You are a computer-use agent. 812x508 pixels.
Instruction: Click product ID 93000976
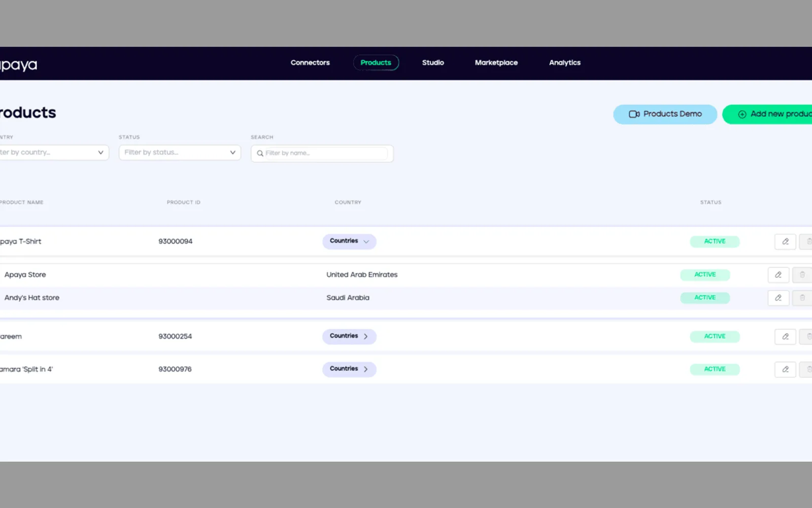[x=175, y=369]
